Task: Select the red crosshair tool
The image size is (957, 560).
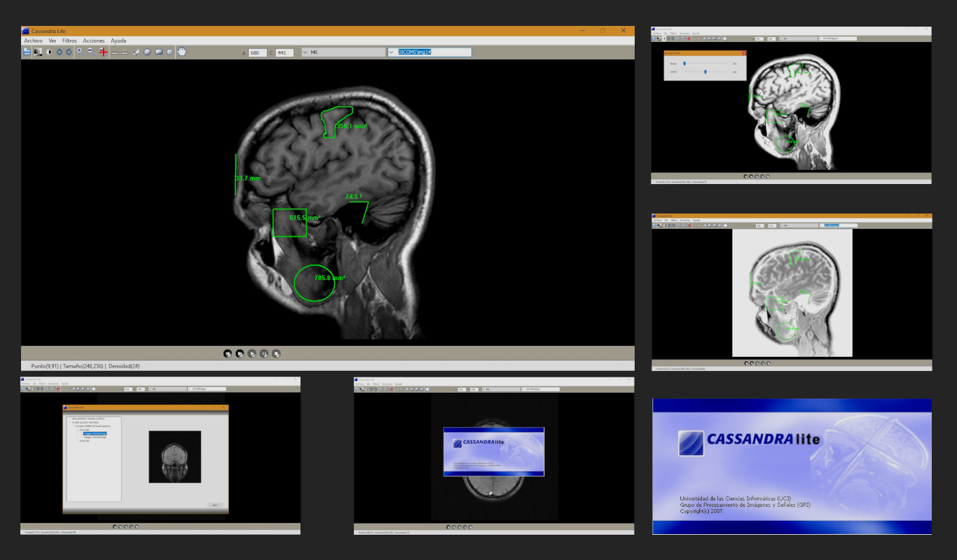Action: click(103, 52)
